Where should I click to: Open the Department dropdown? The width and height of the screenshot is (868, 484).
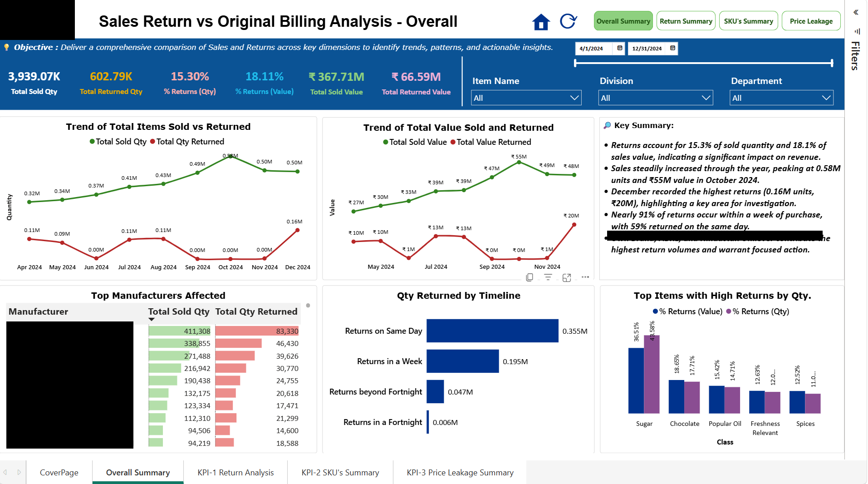(781, 98)
